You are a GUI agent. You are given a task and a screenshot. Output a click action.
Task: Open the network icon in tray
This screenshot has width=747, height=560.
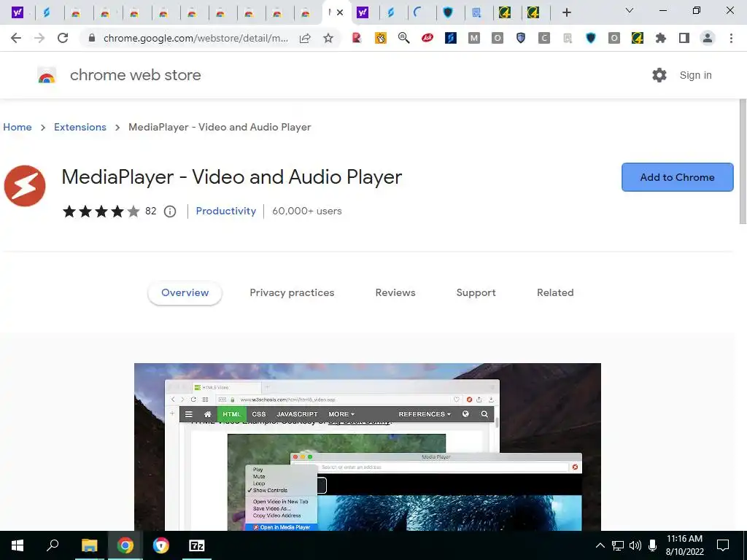[618, 545]
